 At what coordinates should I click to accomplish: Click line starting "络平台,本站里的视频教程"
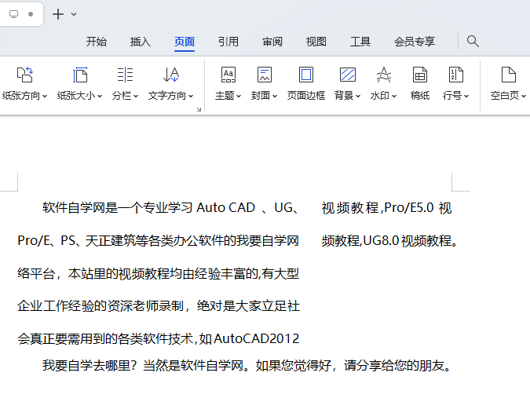pos(159,273)
